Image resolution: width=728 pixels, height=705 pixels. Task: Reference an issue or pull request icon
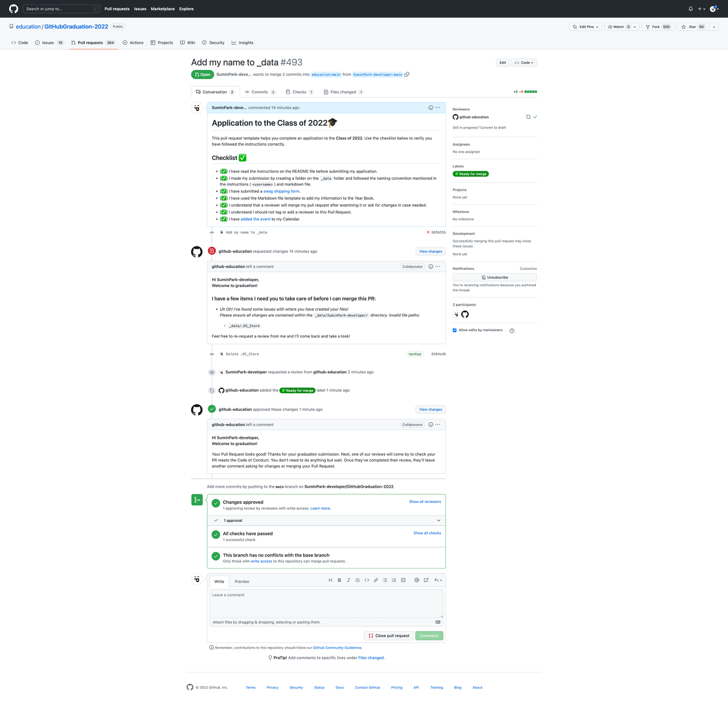point(426,580)
